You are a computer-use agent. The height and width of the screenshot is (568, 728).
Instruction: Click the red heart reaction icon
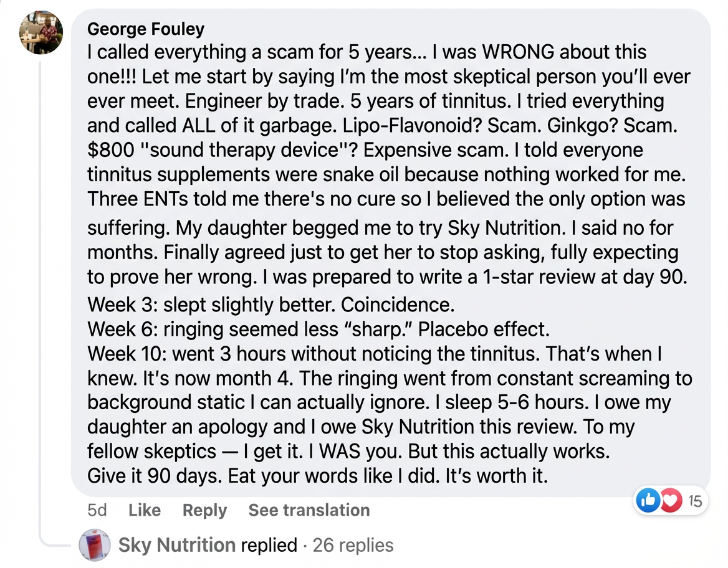(670, 500)
